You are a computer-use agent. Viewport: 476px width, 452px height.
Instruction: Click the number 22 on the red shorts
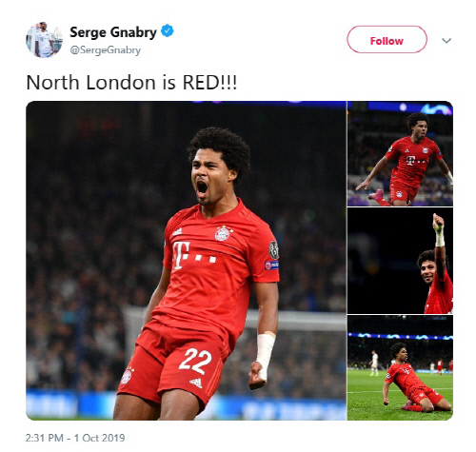tap(195, 361)
